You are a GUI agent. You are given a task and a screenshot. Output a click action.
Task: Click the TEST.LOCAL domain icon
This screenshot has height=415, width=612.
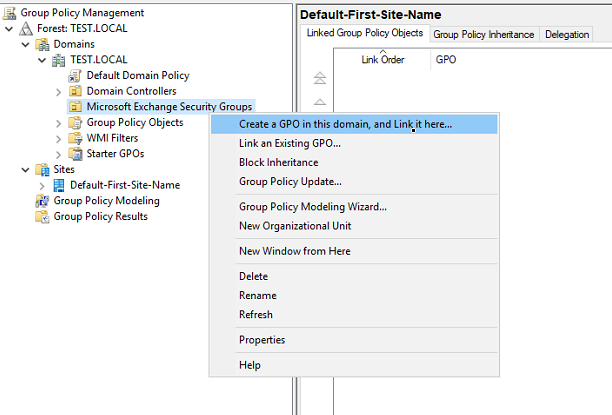coord(59,60)
